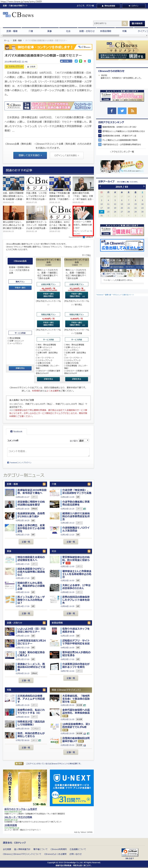The width and height of the screenshot is (148, 868).
Task: Open the sidebar Twitter icon button
Action: click(x=122, y=111)
